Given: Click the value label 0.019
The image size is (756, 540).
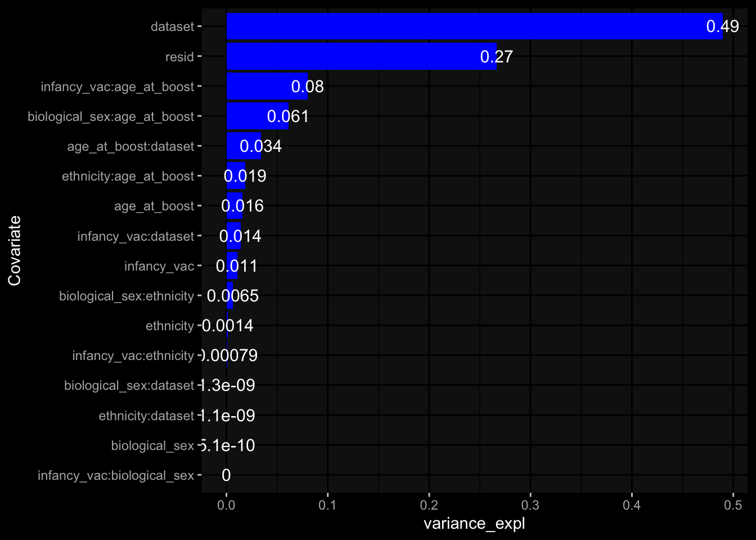Looking at the screenshot, I should tap(245, 176).
